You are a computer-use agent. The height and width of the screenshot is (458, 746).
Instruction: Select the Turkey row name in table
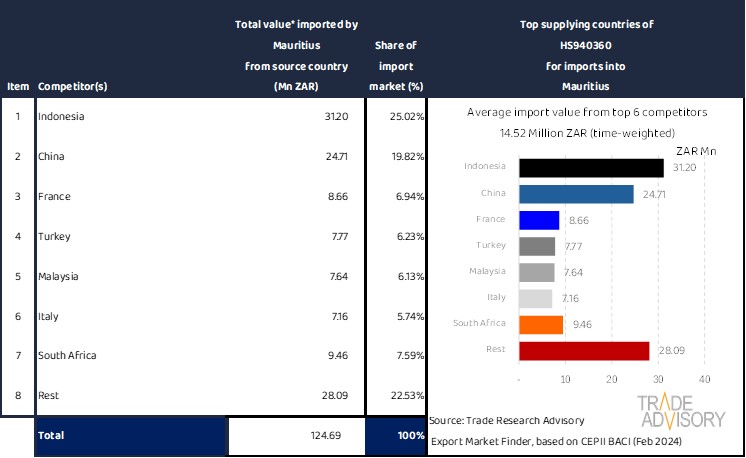coord(54,236)
